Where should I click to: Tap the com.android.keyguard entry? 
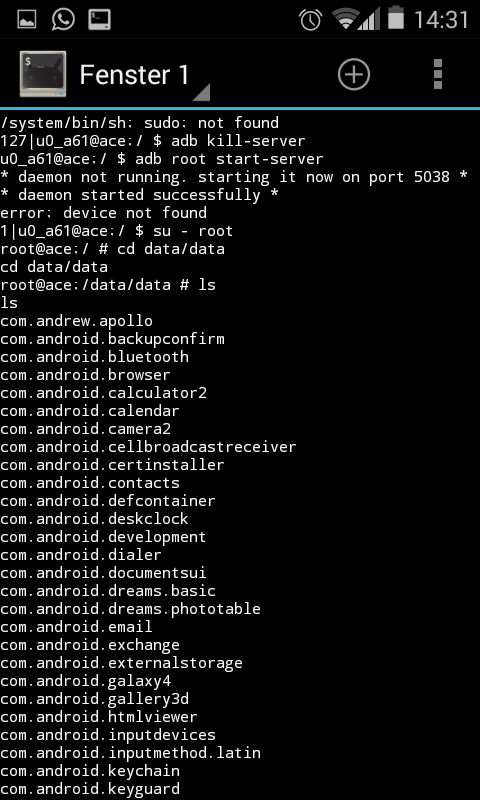pos(90,789)
